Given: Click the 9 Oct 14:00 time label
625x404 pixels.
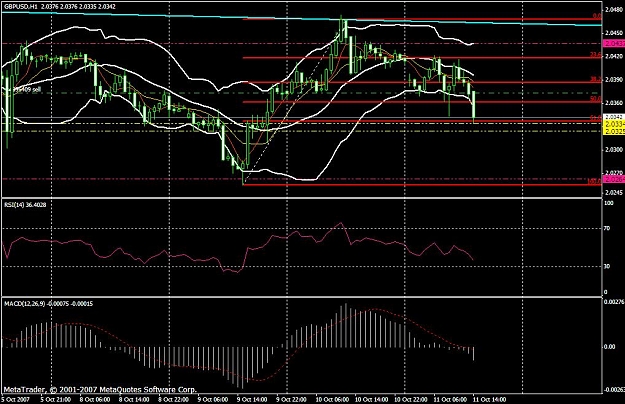Looking at the screenshot, I should pyautogui.click(x=252, y=400).
